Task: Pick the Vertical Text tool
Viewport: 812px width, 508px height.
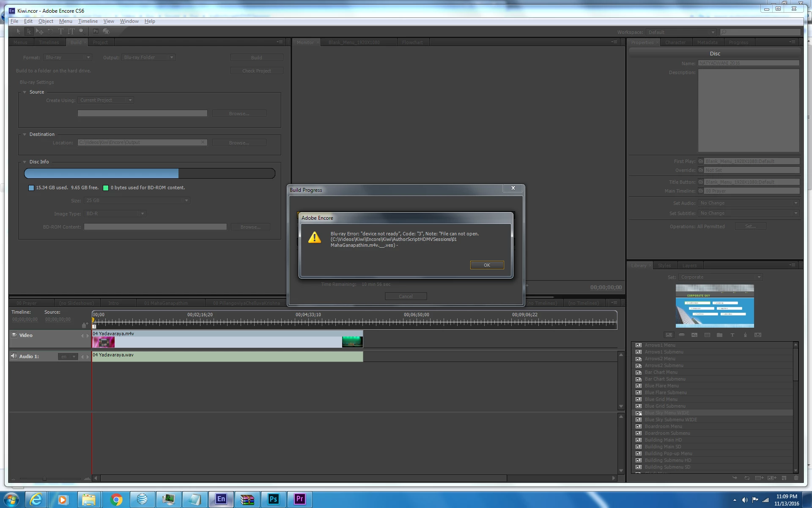Action: coord(71,31)
